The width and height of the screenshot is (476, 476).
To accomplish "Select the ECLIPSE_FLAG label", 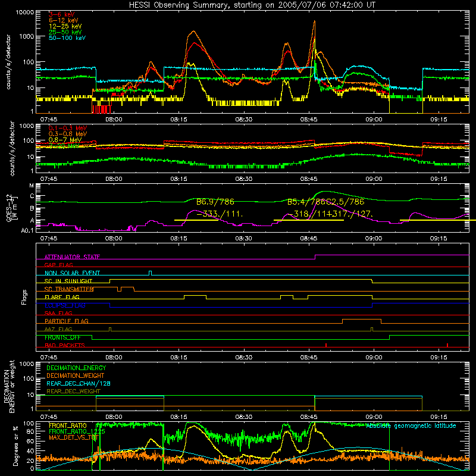I will [x=65, y=305].
